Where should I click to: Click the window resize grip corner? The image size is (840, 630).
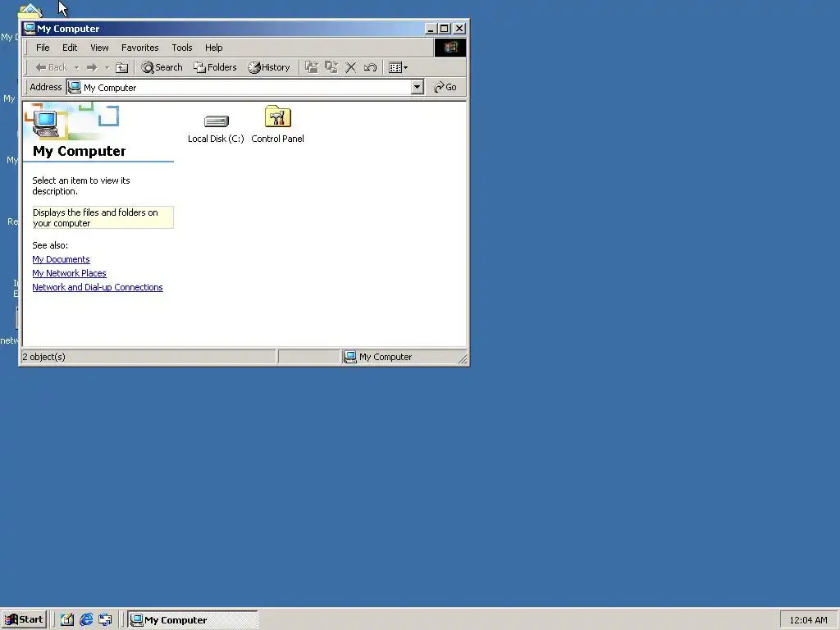pos(463,359)
